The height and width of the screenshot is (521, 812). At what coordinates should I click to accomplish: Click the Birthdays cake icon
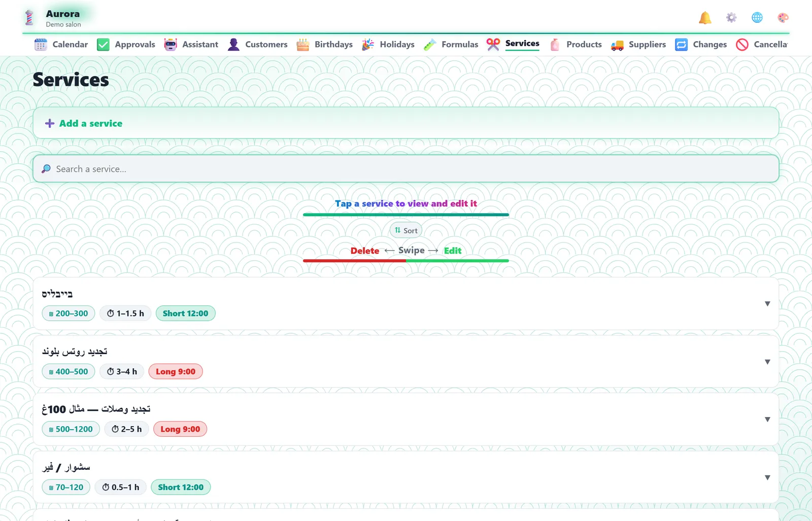pyautogui.click(x=302, y=45)
